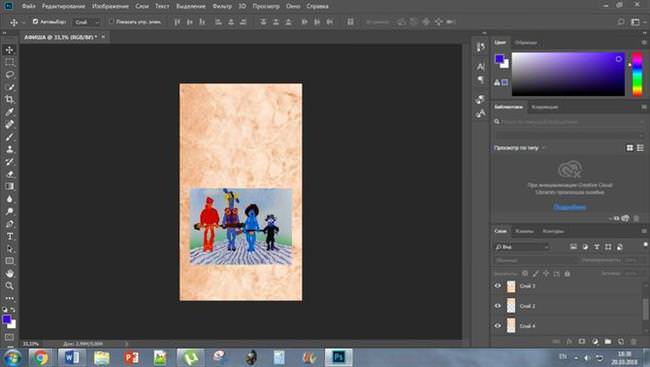Toggle lock all padlock icon
650x367 pixels.
(x=567, y=274)
